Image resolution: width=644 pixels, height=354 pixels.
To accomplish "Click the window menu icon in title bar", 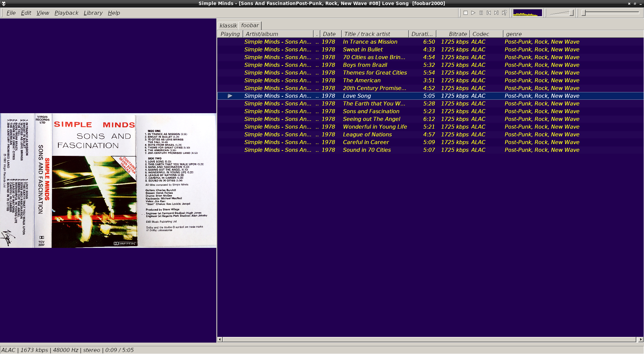I will click(x=4, y=3).
